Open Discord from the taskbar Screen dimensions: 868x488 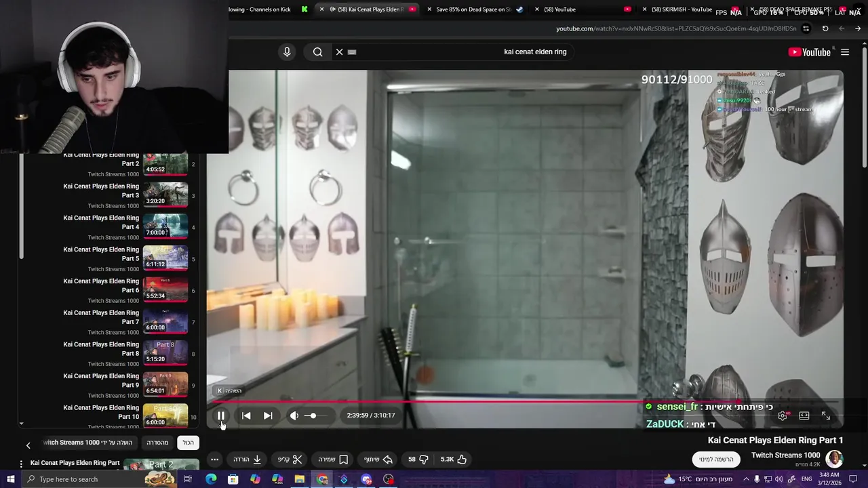[366, 479]
